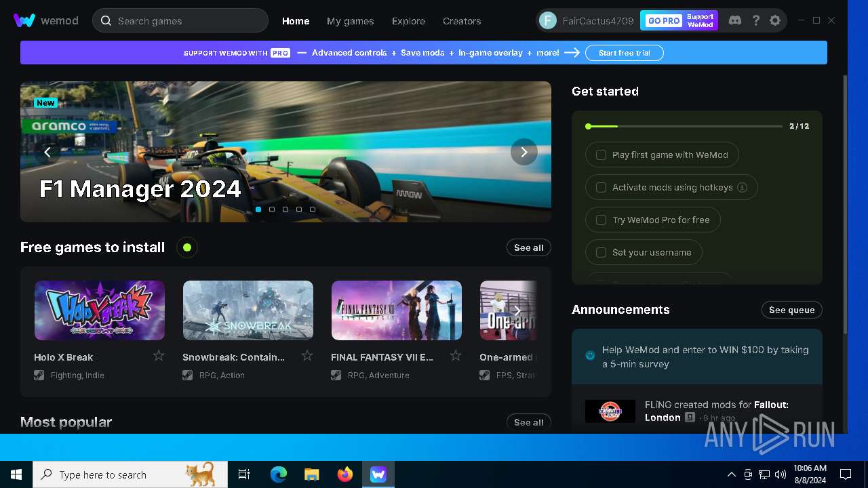Click the green dot beside Free games to install
The height and width of the screenshot is (488, 868).
(x=187, y=247)
